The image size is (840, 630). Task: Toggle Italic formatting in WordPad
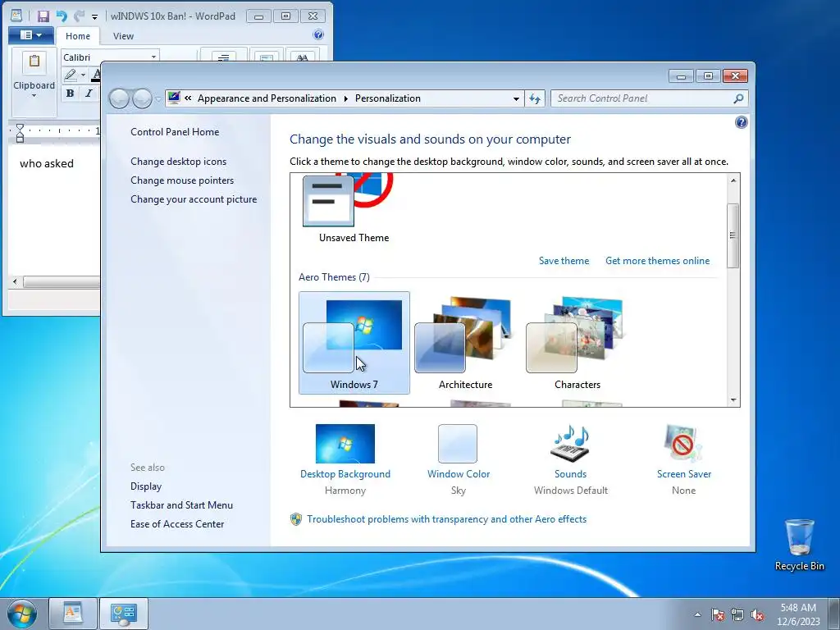click(89, 94)
